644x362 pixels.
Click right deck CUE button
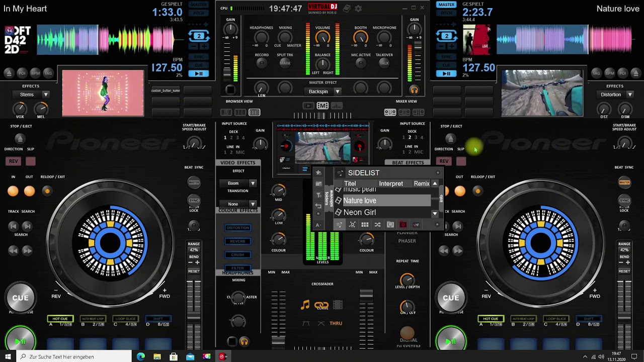(x=451, y=298)
